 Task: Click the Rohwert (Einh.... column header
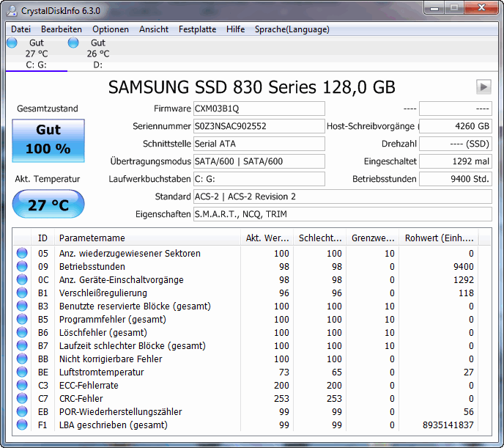coord(439,238)
